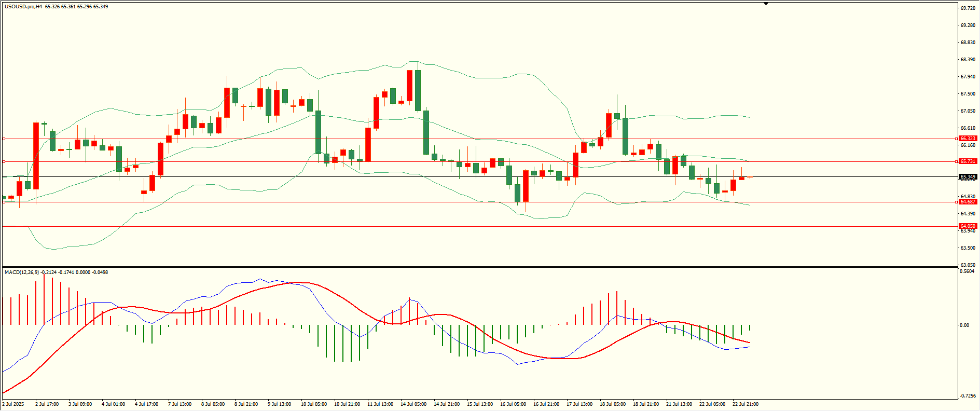Viewport: 980px width, 411px height.
Task: Click the 18 Jul 05:00 time axis label
Action: tap(613, 404)
